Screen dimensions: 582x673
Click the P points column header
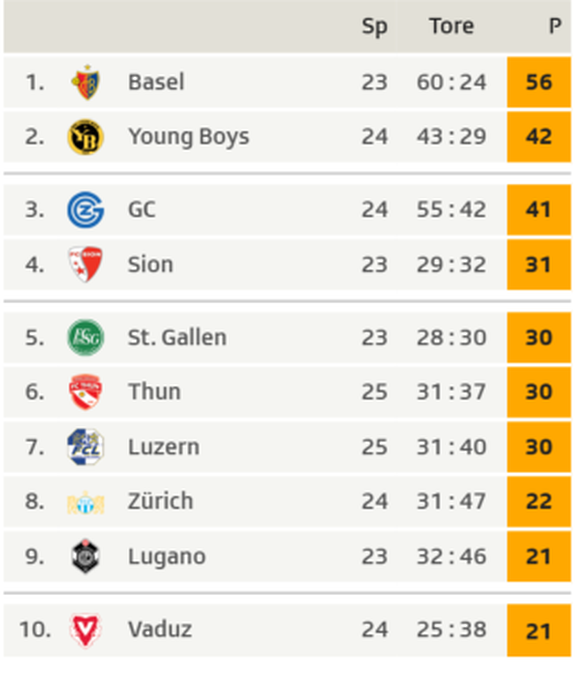pos(555,26)
